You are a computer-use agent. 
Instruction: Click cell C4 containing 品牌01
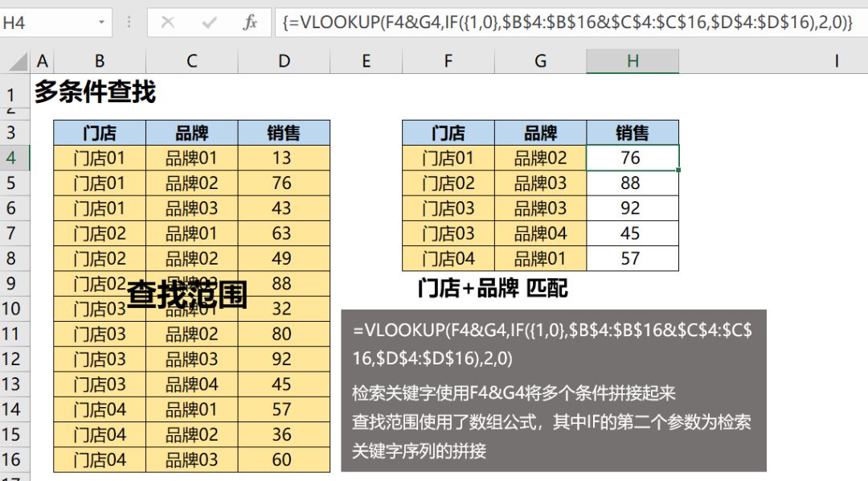pos(191,158)
